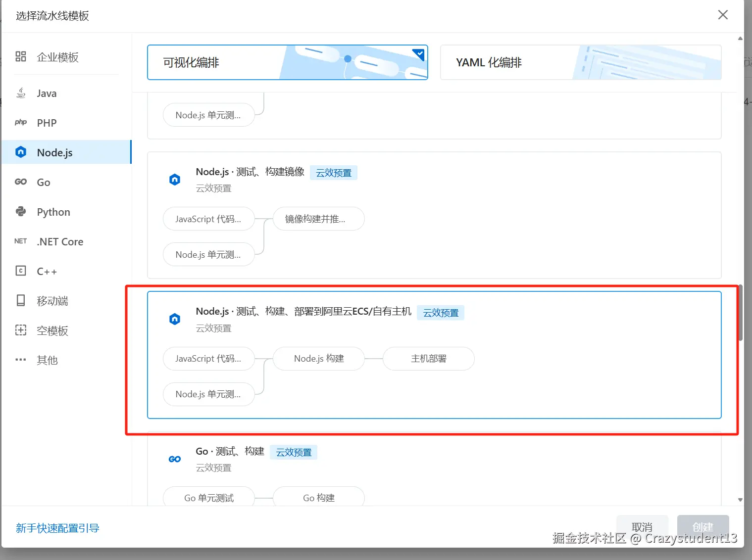Image resolution: width=752 pixels, height=560 pixels.
Task: Click the 其他 ellipsis icon
Action: [21, 360]
